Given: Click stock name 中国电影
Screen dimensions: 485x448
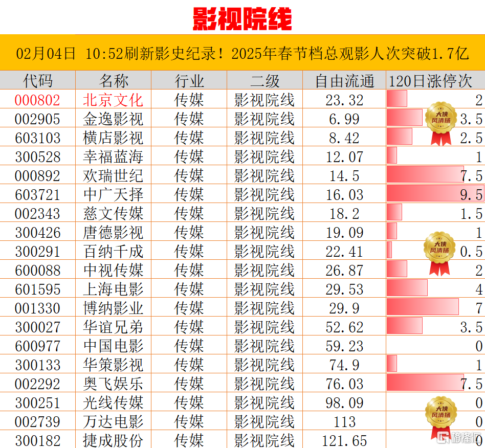Looking at the screenshot, I should click(x=113, y=346).
